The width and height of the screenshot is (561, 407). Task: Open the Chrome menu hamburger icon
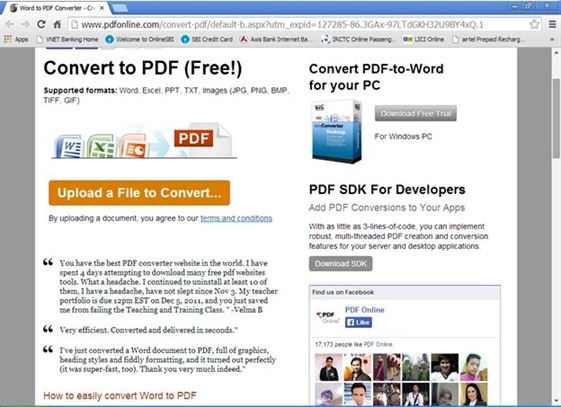[x=552, y=24]
